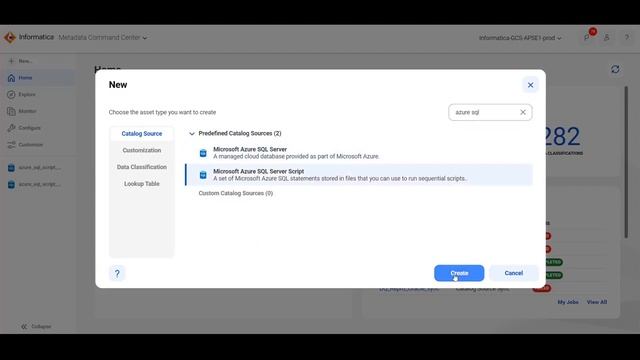The width and height of the screenshot is (640, 360).
Task: Select Microsoft Azure SQL Server source
Action: [x=359, y=153]
